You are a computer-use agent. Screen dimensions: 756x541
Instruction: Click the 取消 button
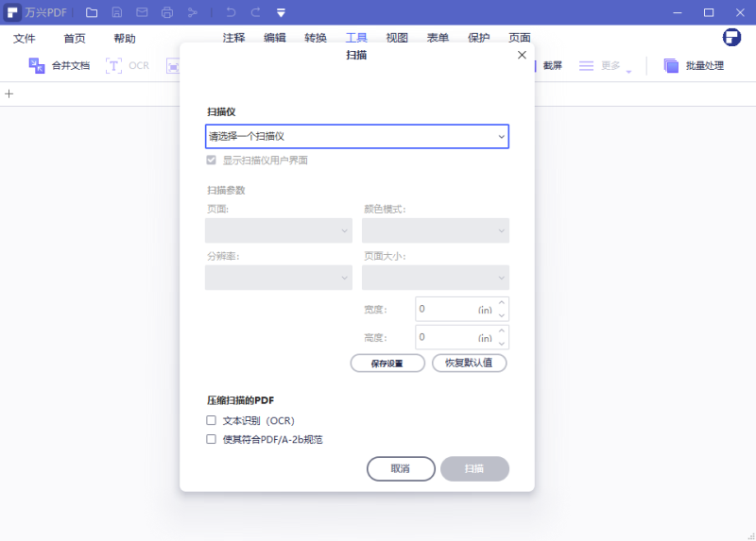[401, 468]
